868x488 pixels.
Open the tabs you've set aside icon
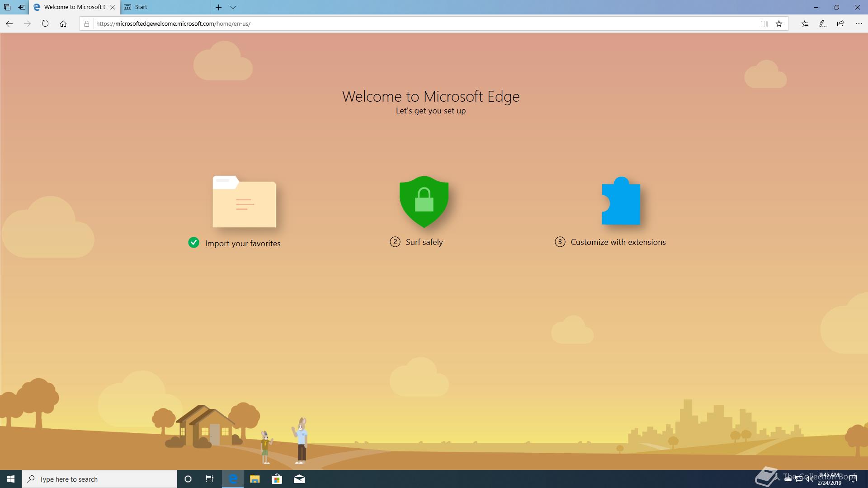pos(7,7)
